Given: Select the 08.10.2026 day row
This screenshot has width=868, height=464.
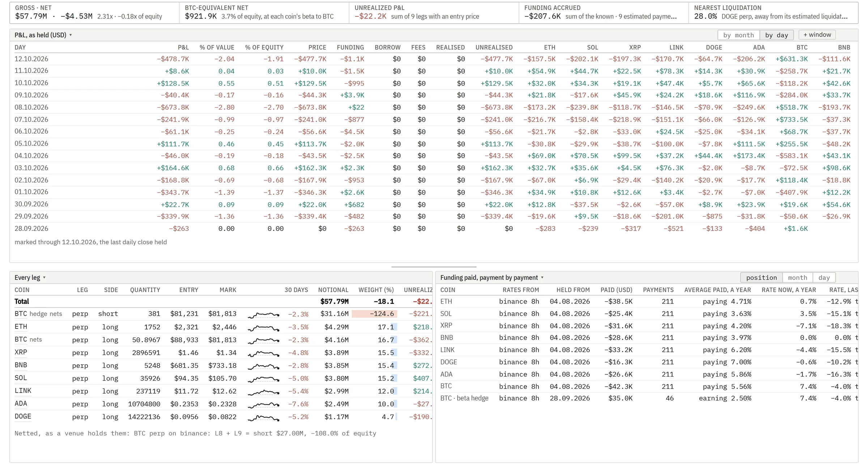Looking at the screenshot, I should 433,107.
